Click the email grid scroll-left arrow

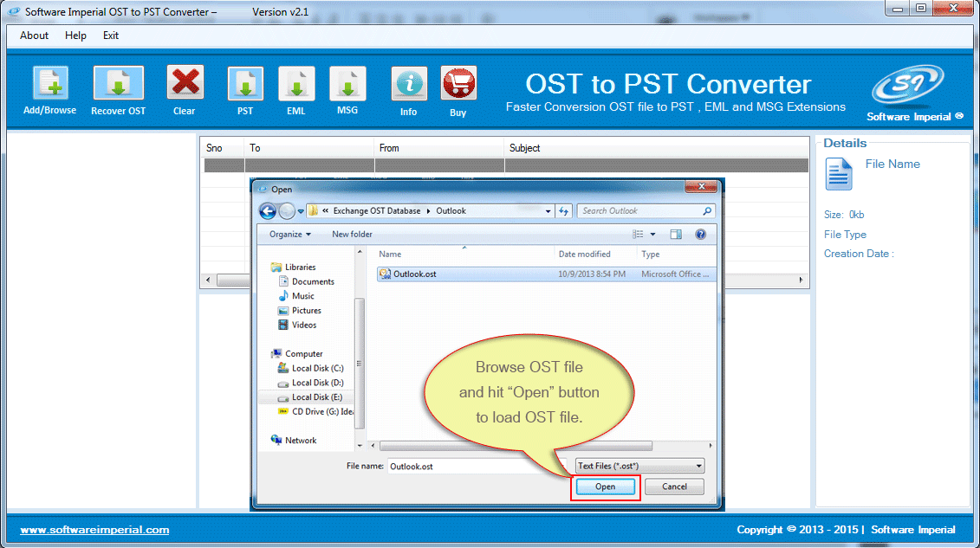click(208, 280)
